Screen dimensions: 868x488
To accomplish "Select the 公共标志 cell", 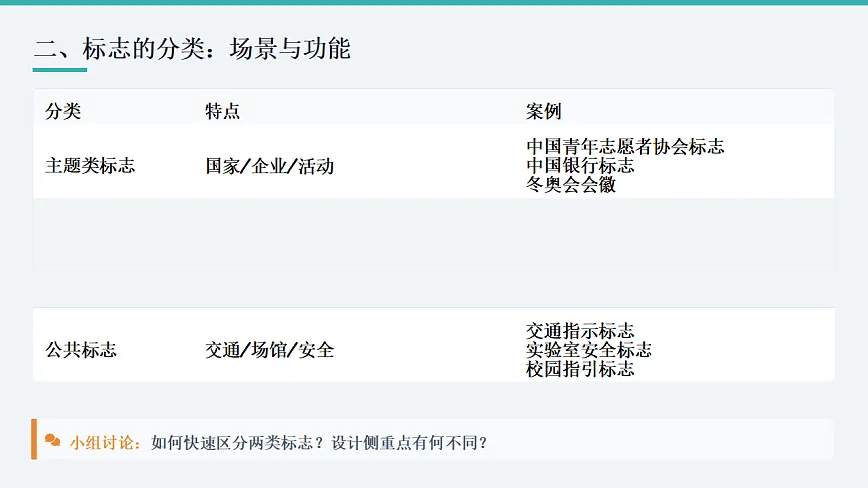I will click(x=81, y=350).
